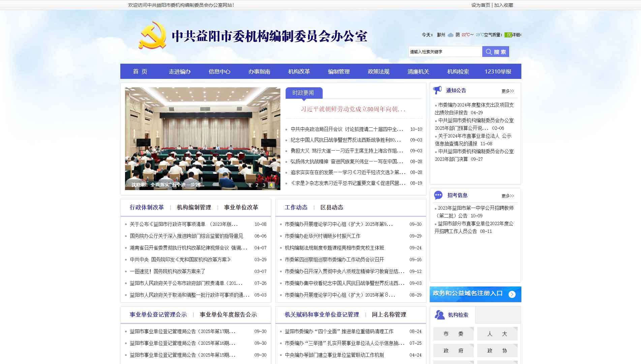Image resolution: width=641 pixels, height=364 pixels.
Task: Open 一图速览！国务院机构改革方案来了
Action: point(167,271)
